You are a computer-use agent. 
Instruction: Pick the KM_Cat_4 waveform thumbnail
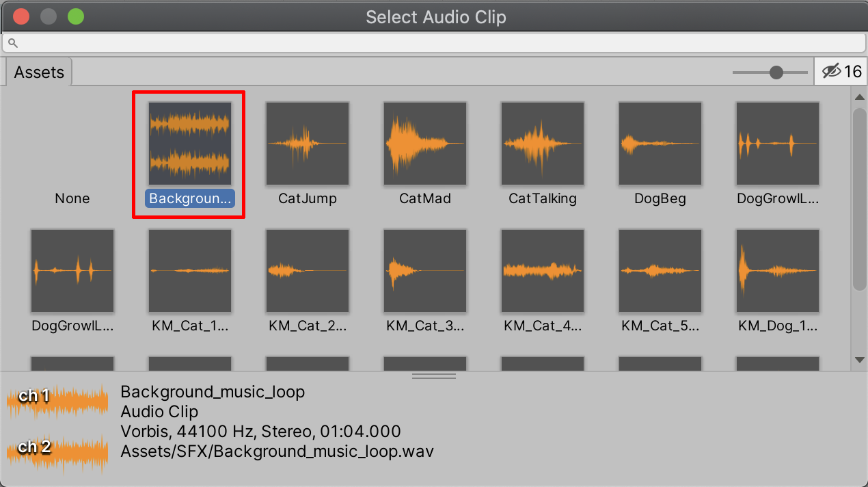[543, 271]
